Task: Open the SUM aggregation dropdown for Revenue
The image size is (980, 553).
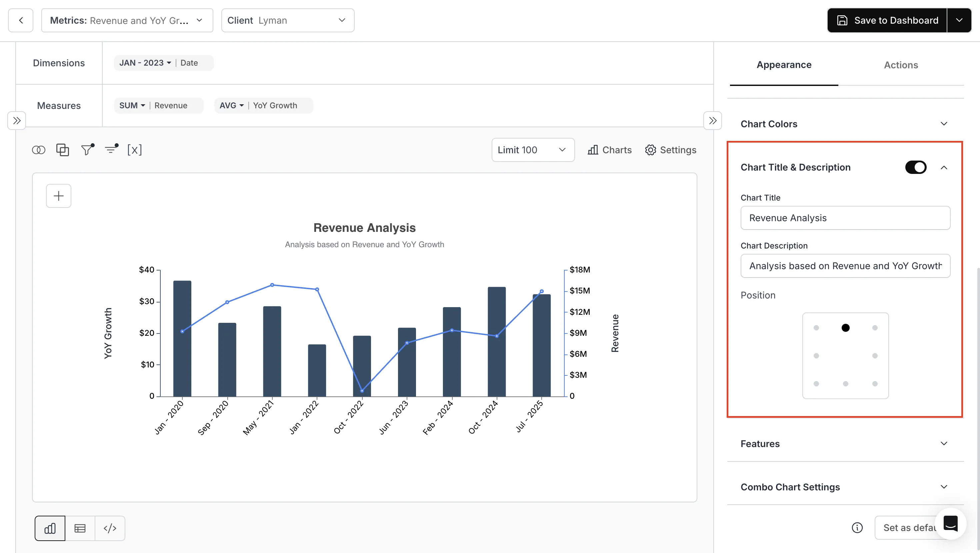Action: coord(132,105)
